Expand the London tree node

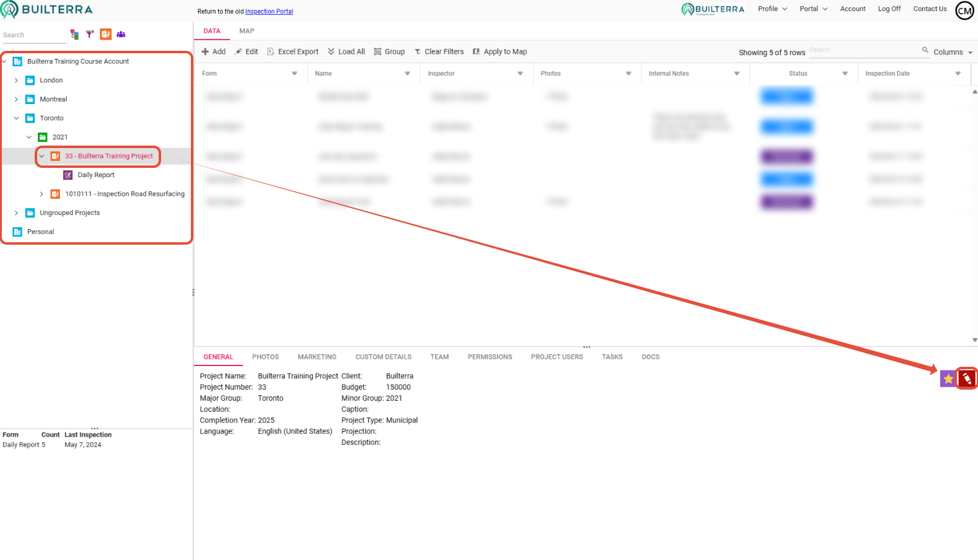(x=16, y=81)
